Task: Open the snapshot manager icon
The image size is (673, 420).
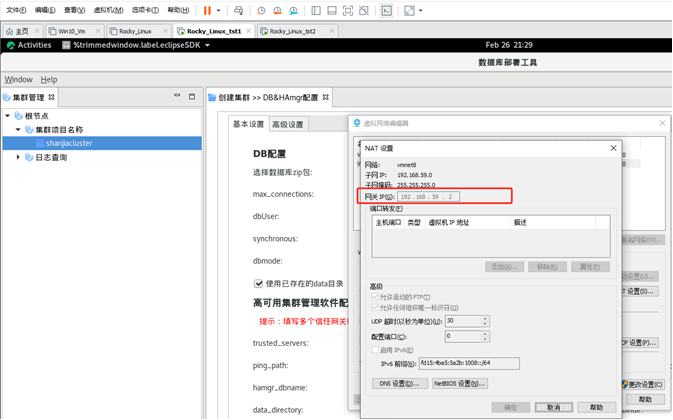Action: (x=293, y=10)
